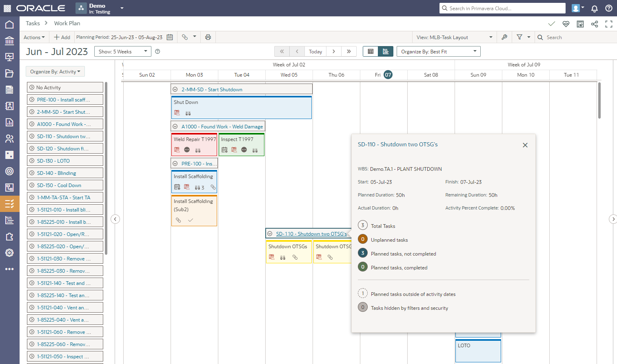
Task: Collapse the 2-MM-SD Start Shutdown group
Action: click(175, 89)
